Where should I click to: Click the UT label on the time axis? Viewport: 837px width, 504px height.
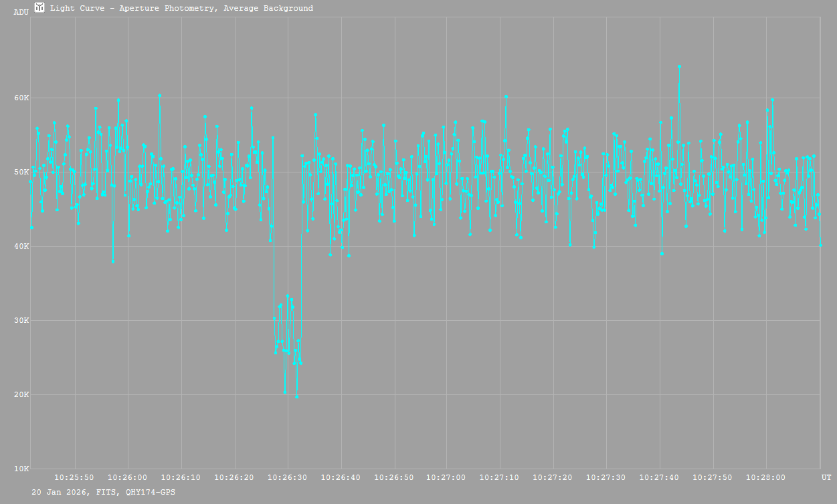(x=826, y=478)
